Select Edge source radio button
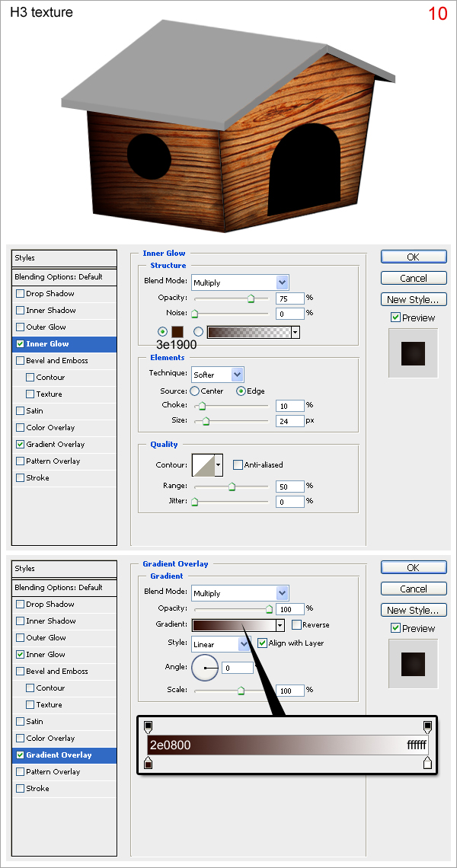 [x=241, y=391]
